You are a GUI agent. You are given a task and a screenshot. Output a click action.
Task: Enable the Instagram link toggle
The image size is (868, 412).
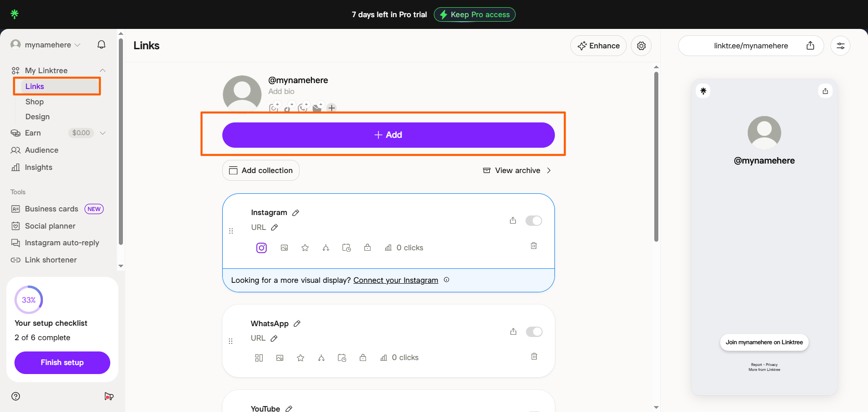(534, 220)
